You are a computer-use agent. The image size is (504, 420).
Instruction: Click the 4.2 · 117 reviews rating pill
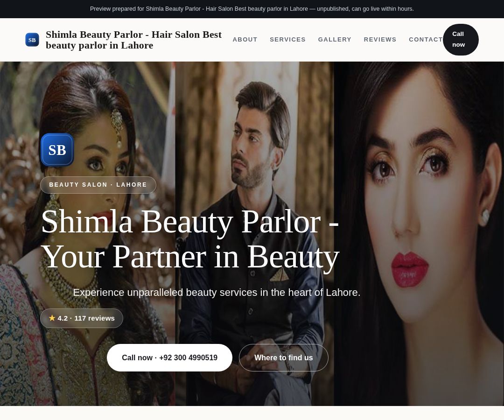[82, 318]
